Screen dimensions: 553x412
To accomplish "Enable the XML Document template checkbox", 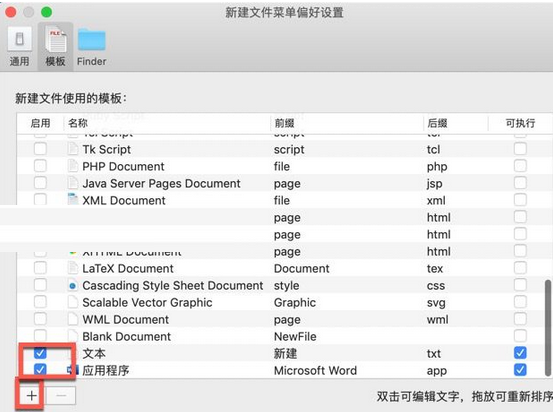I will pyautogui.click(x=40, y=199).
